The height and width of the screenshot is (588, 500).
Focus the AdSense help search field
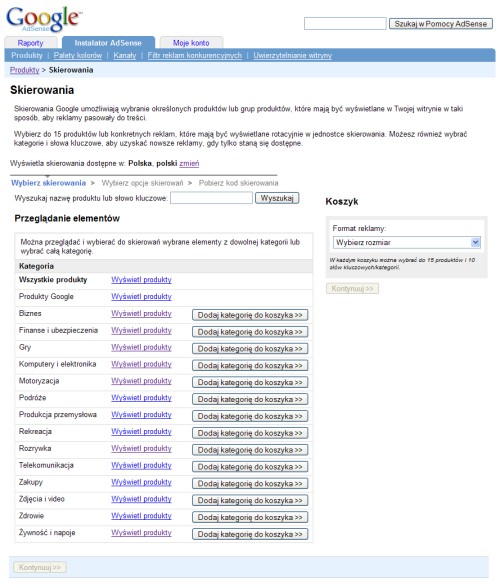pyautogui.click(x=345, y=23)
